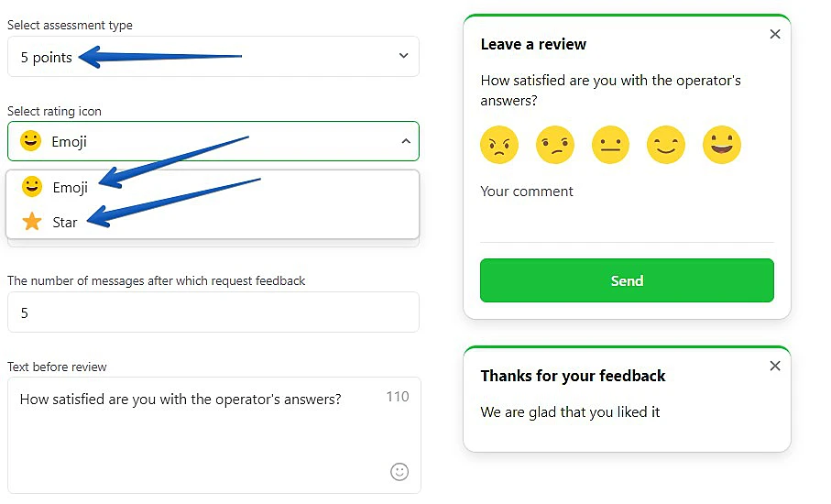The width and height of the screenshot is (831, 504).
Task: Select Emoji option from the list
Action: pyautogui.click(x=70, y=187)
